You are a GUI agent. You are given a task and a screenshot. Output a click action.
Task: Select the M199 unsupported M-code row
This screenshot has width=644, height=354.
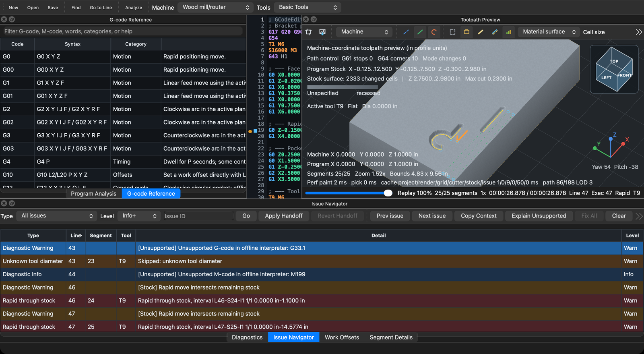(x=322, y=274)
